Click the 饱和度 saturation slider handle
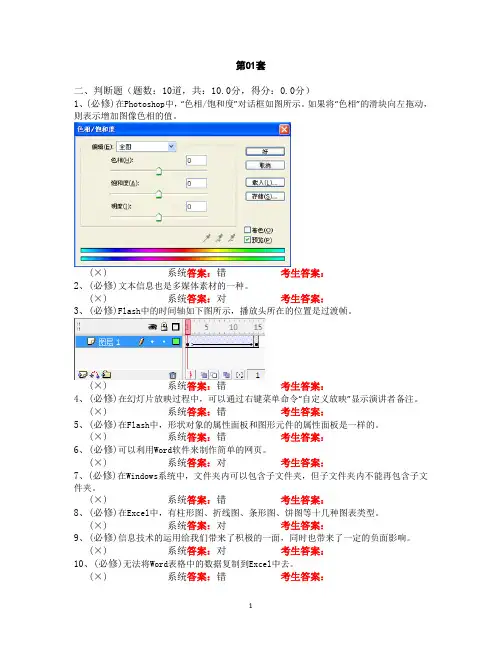 pyautogui.click(x=159, y=195)
